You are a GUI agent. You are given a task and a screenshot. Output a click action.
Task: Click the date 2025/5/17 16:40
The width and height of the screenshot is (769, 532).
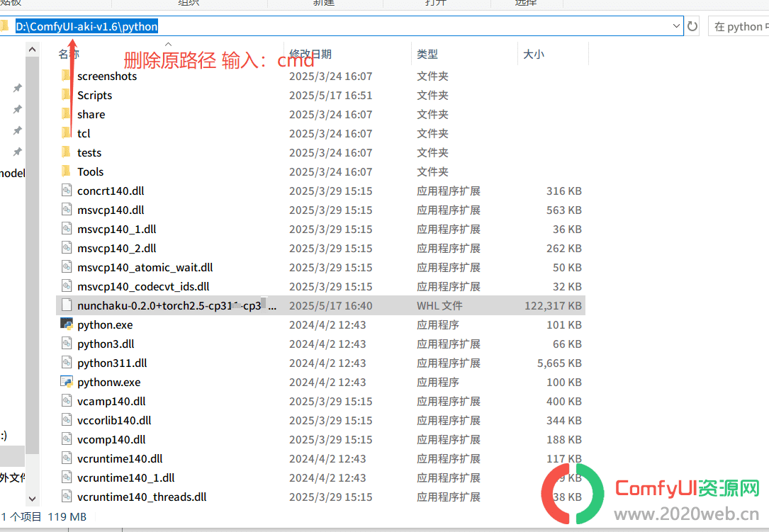(330, 305)
